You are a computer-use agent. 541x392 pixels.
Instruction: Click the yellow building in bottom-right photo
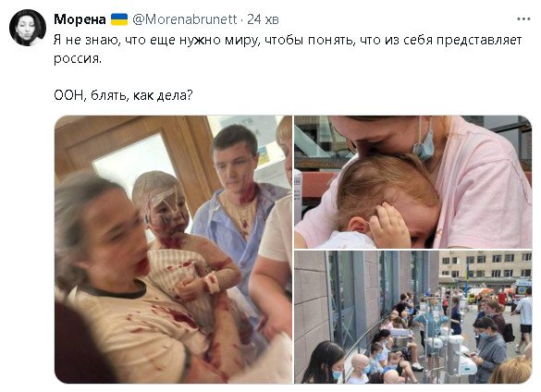tap(485, 267)
